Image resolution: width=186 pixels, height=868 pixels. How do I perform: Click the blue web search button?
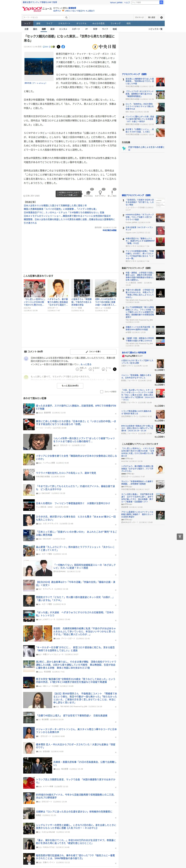coord(161,2)
